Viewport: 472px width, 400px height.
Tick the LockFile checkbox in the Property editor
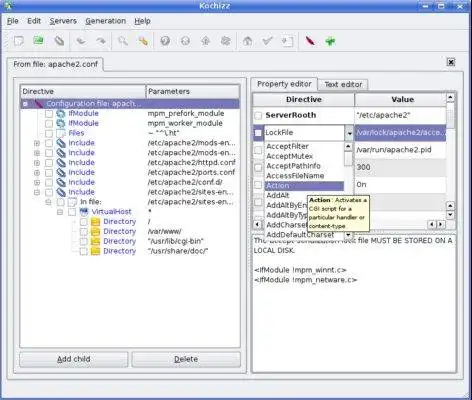click(258, 133)
